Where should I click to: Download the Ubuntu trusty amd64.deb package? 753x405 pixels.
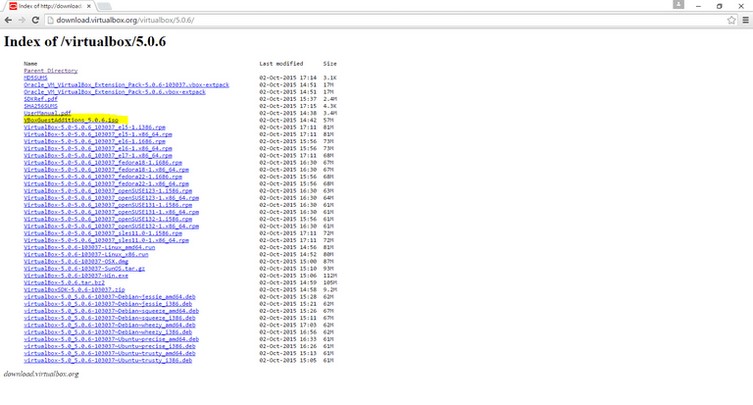click(x=109, y=353)
